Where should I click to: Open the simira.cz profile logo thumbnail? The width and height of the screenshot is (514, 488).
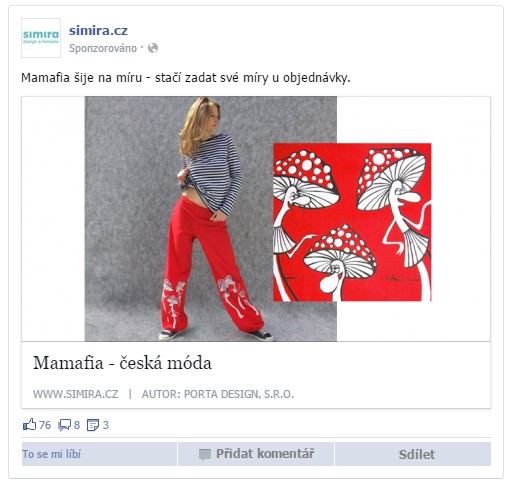[x=41, y=38]
